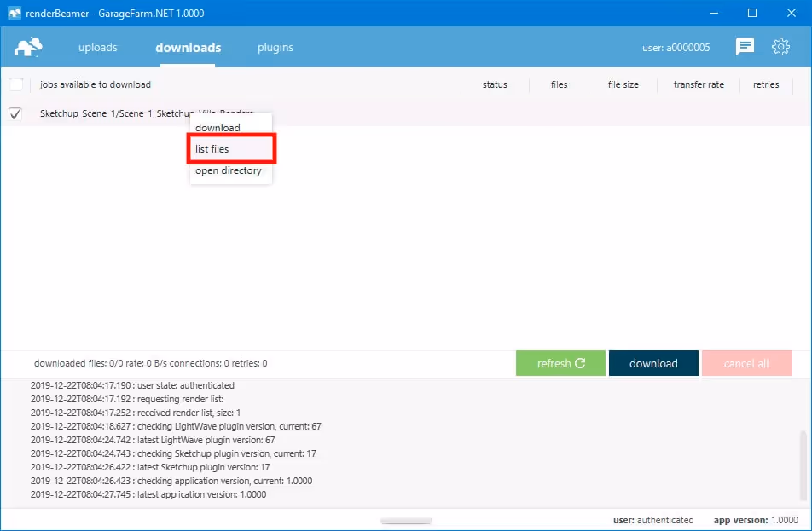Switch to the uploads tab

coord(98,47)
